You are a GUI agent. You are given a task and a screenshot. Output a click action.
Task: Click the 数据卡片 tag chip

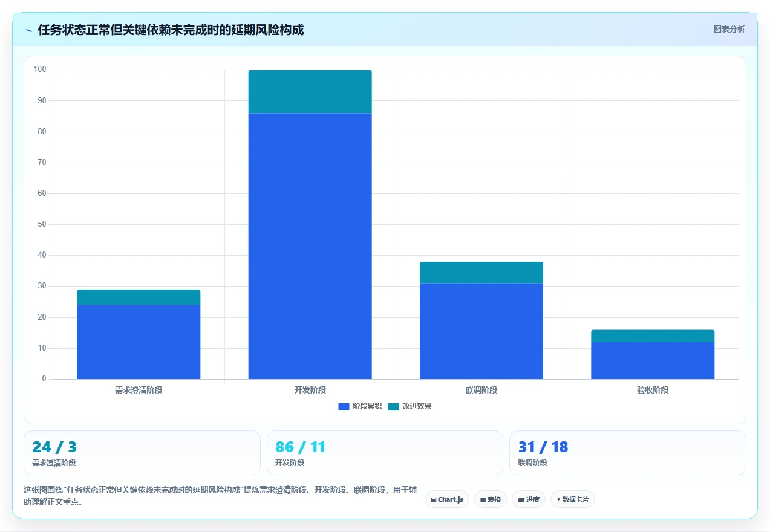click(573, 499)
